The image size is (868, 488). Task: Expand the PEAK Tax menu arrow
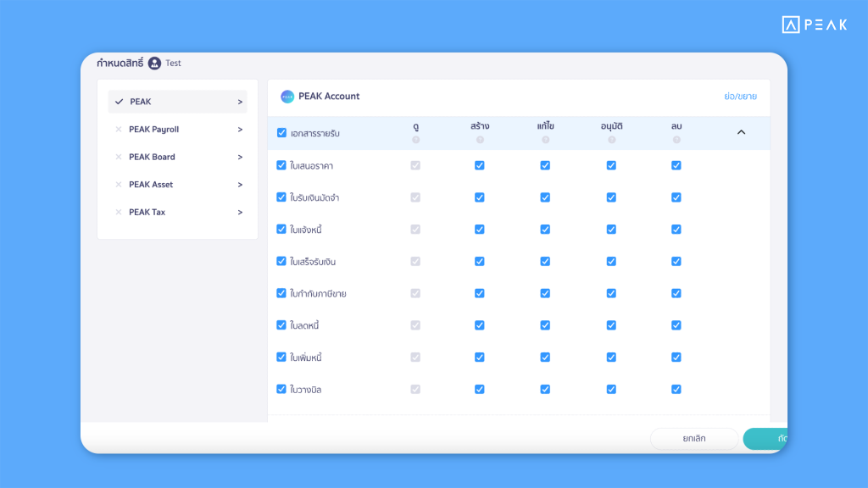[x=240, y=213]
